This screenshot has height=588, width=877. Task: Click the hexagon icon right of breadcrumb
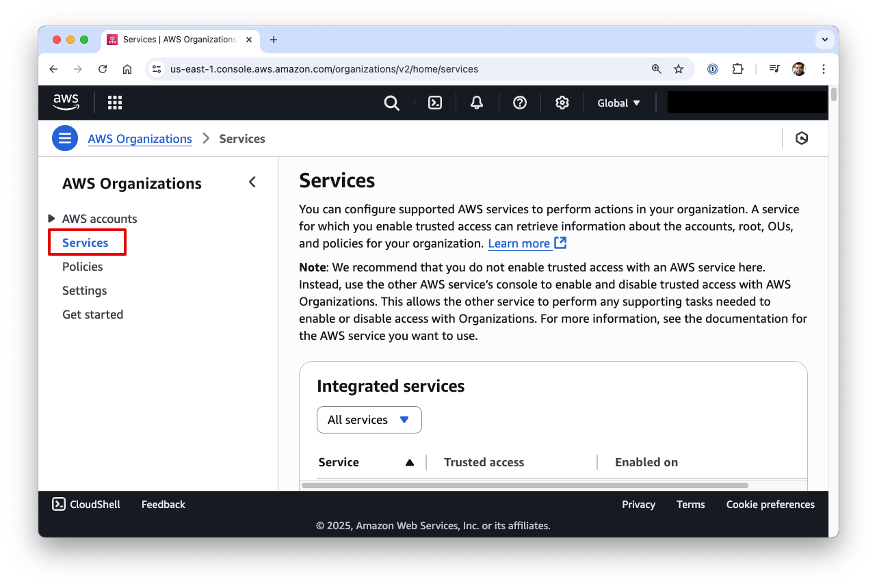tap(802, 139)
